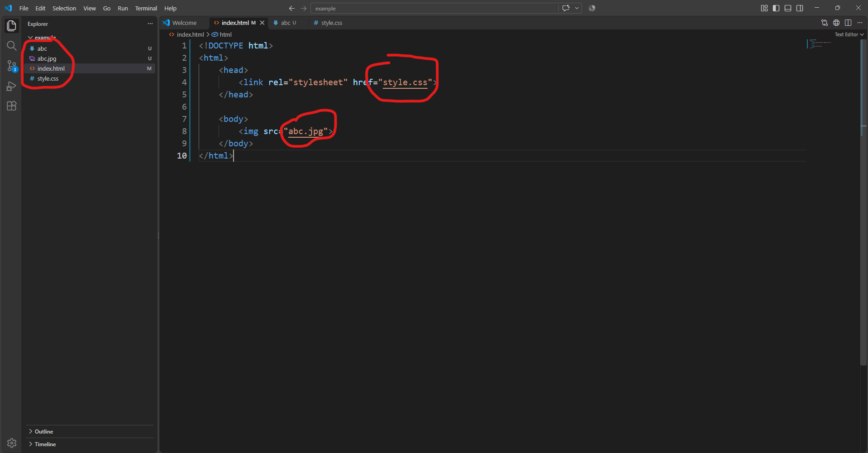Image resolution: width=868 pixels, height=453 pixels.
Task: Collapse the example folder
Action: click(x=31, y=38)
